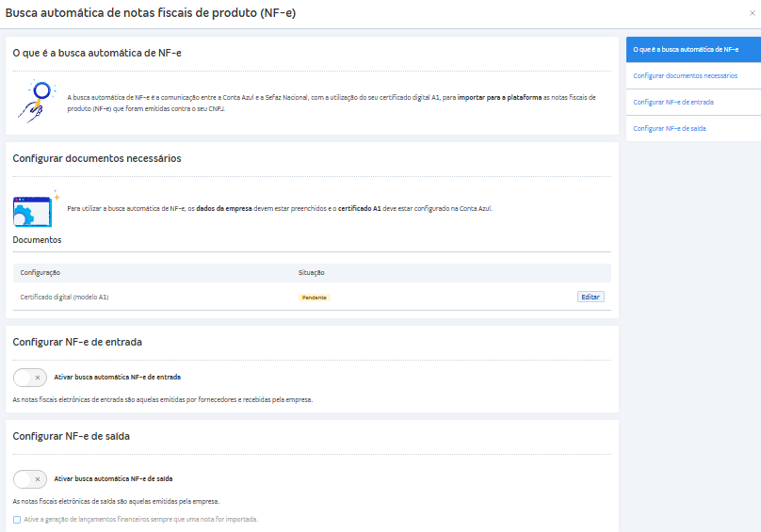Click the 'Situação' column header
The height and width of the screenshot is (532, 761).
tap(311, 273)
